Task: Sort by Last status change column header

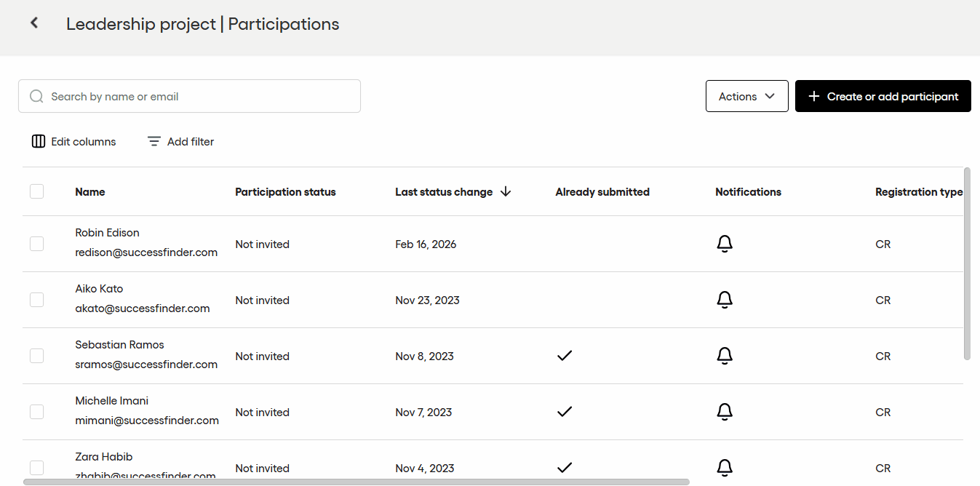Action: coord(444,192)
